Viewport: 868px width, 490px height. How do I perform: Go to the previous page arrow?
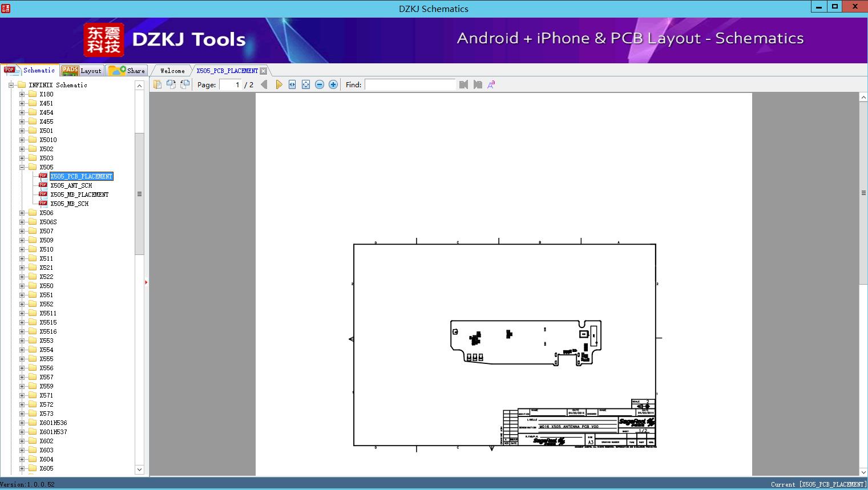click(264, 84)
